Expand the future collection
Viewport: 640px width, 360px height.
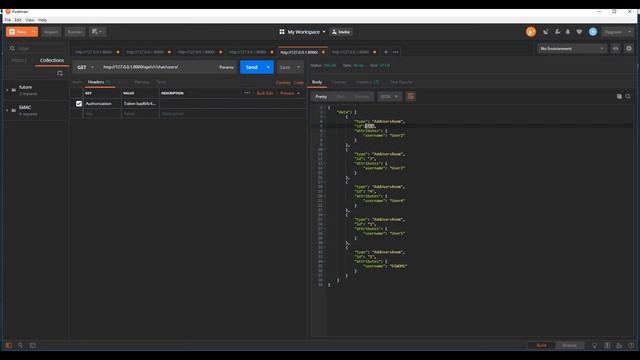35,90
